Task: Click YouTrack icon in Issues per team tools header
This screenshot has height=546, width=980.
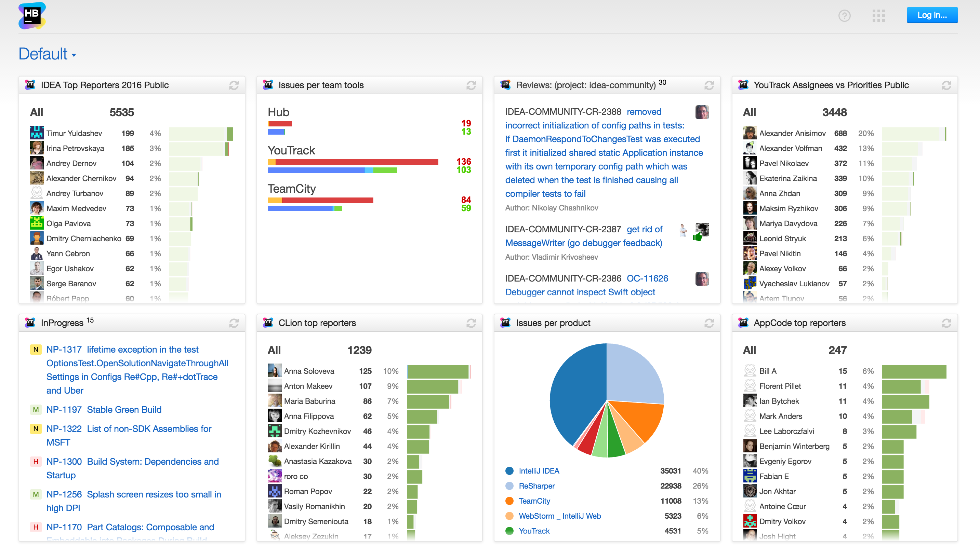Action: (268, 85)
